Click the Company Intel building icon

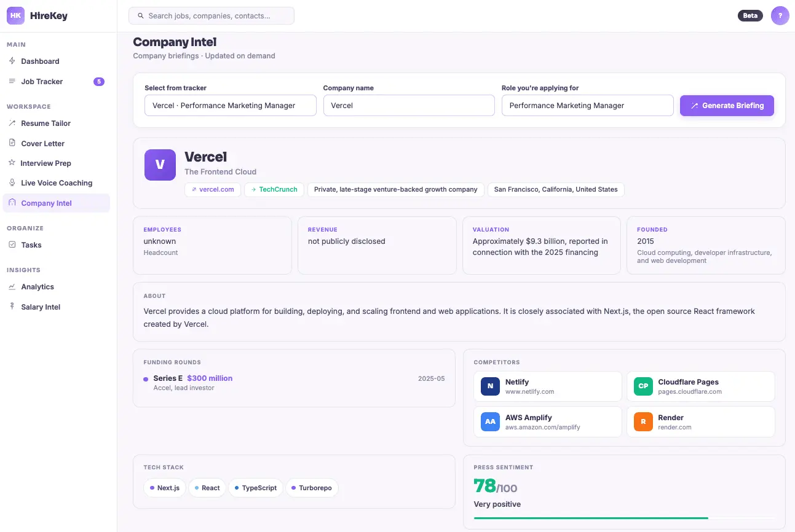12,203
